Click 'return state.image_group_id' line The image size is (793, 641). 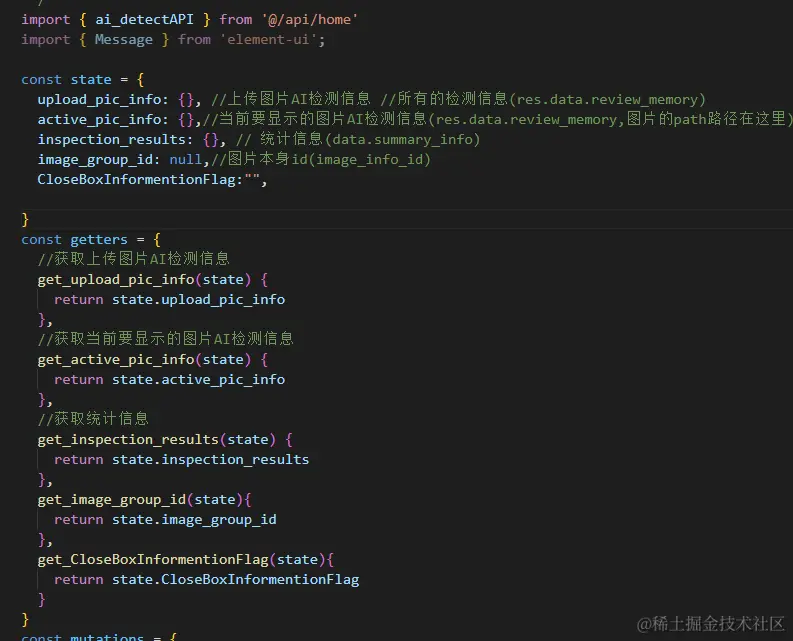tap(165, 520)
